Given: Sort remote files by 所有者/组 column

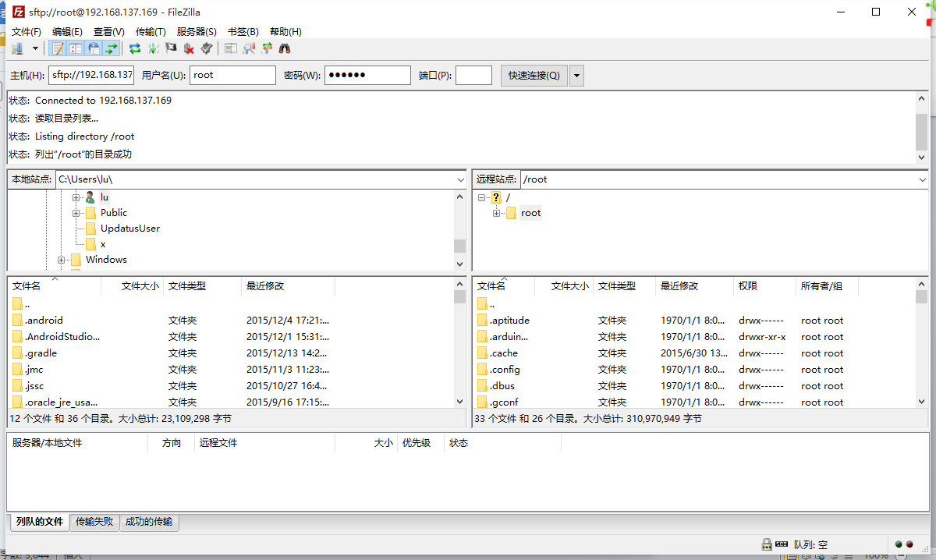Looking at the screenshot, I should (827, 286).
